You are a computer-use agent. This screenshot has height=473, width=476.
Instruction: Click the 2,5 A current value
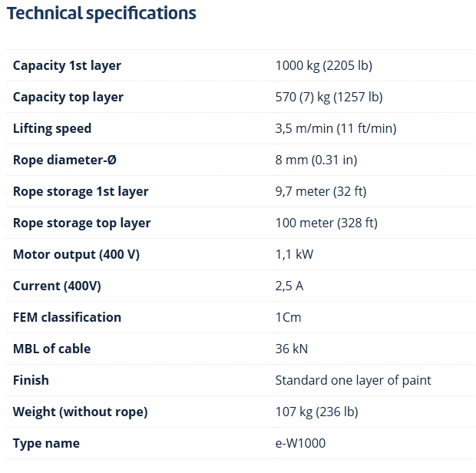289,286
